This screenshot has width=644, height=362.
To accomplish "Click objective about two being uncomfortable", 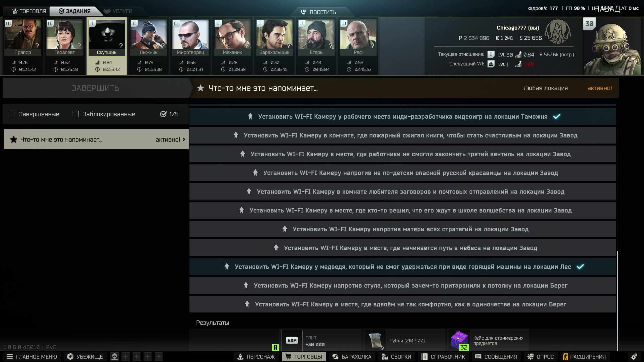I will (403, 304).
